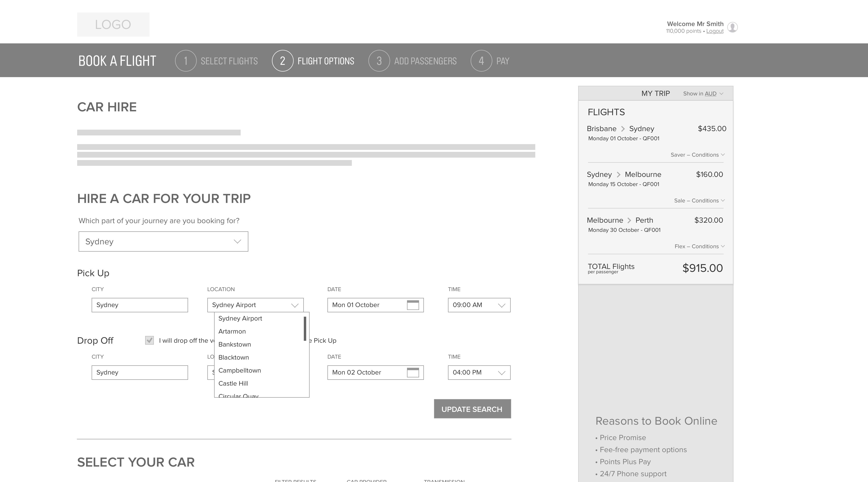Screen dimensions: 868x482
Task: Toggle the same drop off location checkbox
Action: pos(149,341)
